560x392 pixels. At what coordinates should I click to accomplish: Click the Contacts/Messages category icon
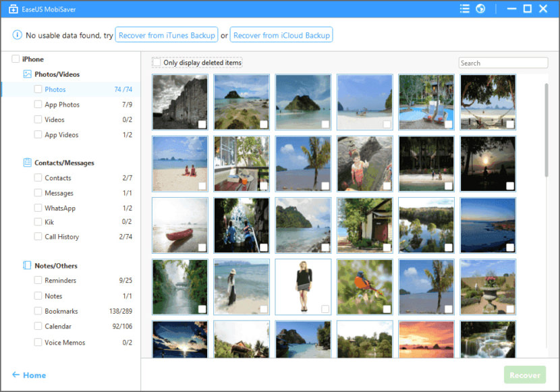coord(28,163)
